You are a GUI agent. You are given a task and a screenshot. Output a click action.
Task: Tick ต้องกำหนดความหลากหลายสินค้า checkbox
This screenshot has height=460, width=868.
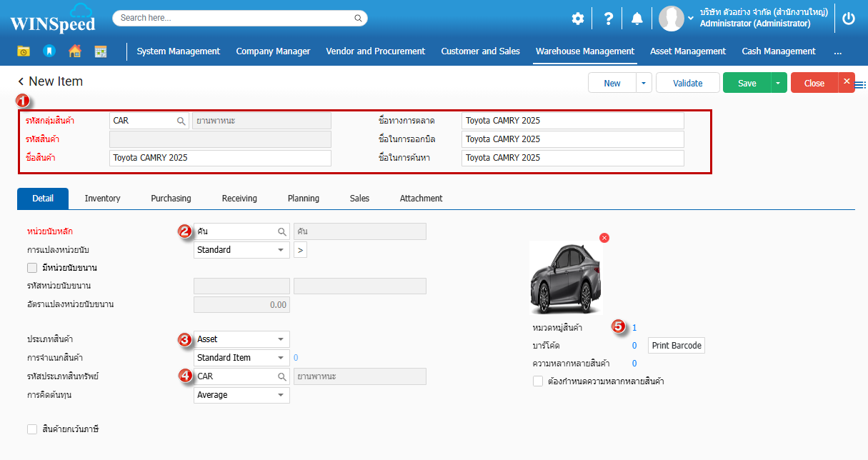pos(538,381)
